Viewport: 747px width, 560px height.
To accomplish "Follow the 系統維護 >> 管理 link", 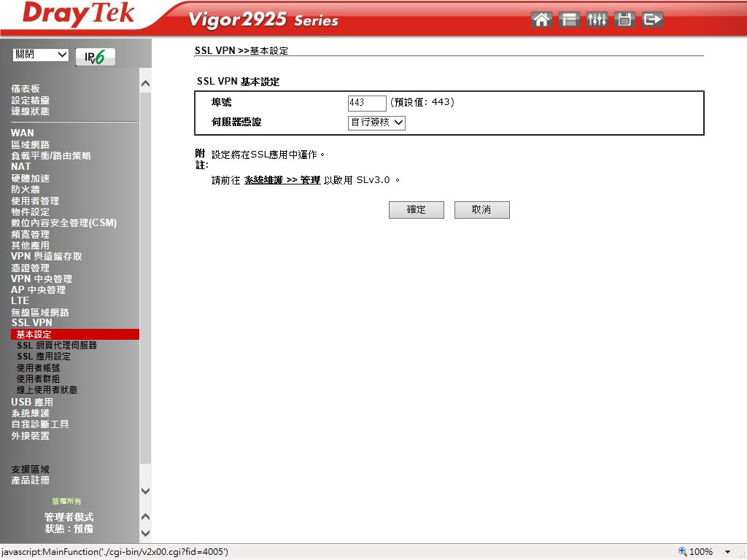I will coord(282,180).
